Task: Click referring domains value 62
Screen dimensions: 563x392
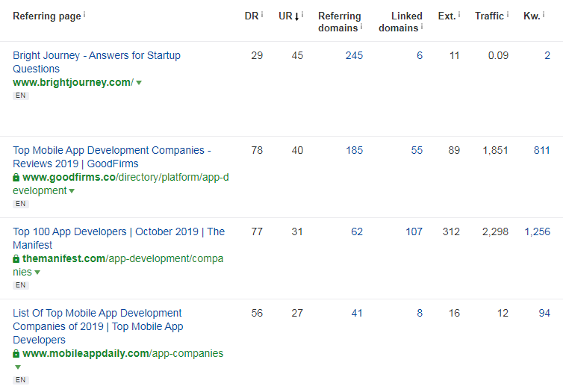Action: (357, 232)
